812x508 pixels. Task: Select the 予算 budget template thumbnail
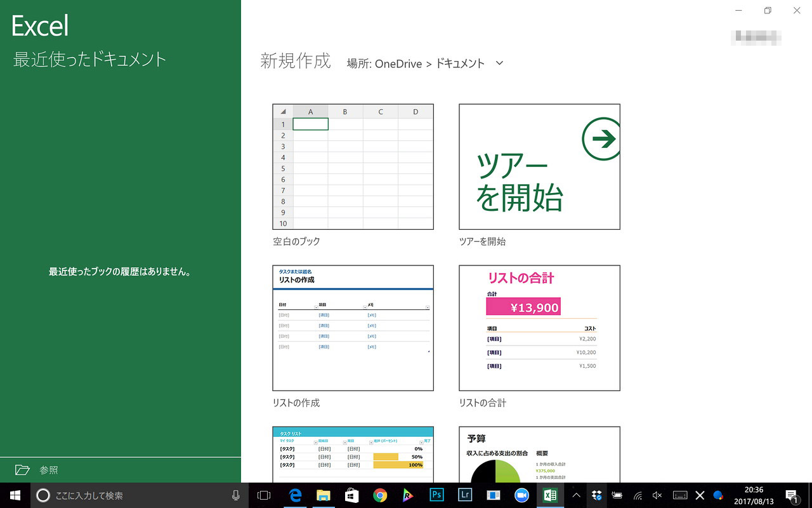(539, 455)
